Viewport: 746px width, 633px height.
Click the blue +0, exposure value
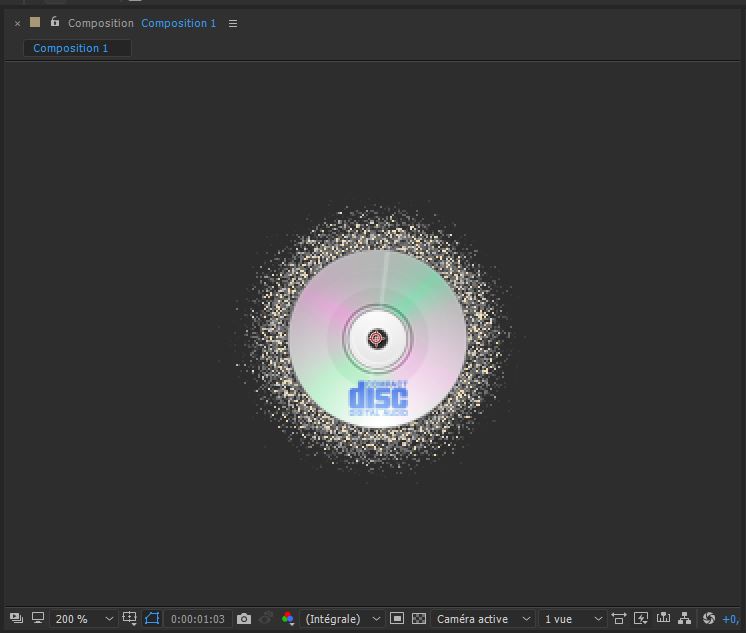pos(731,619)
